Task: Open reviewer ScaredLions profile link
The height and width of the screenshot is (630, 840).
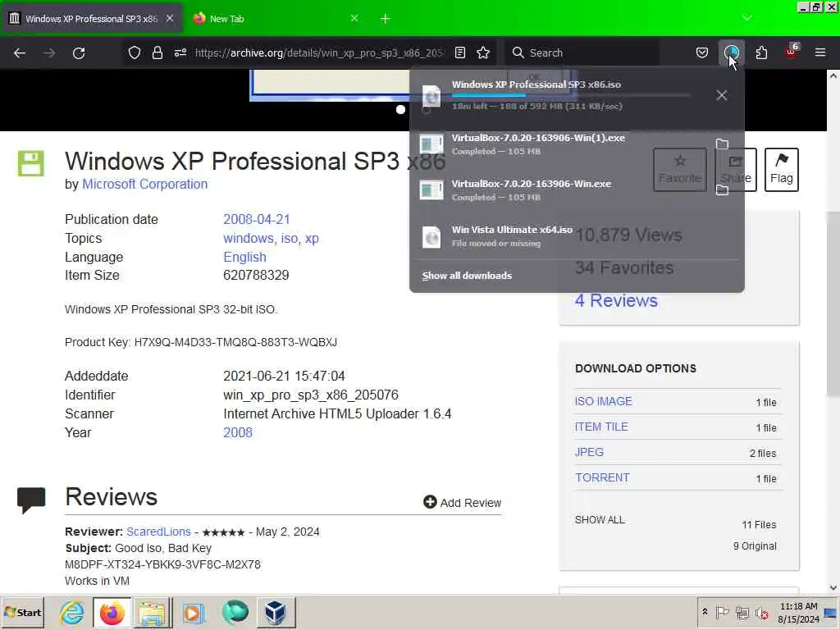Action: pos(158,532)
